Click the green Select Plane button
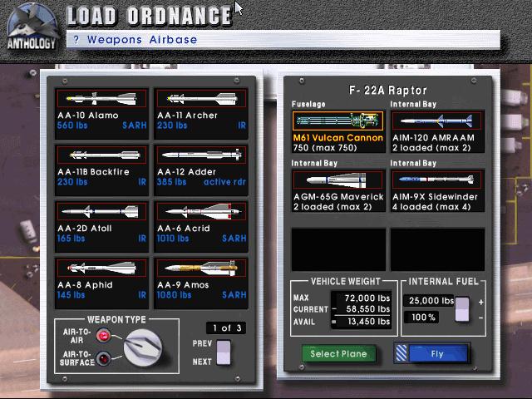The height and width of the screenshot is (399, 532). click(338, 354)
